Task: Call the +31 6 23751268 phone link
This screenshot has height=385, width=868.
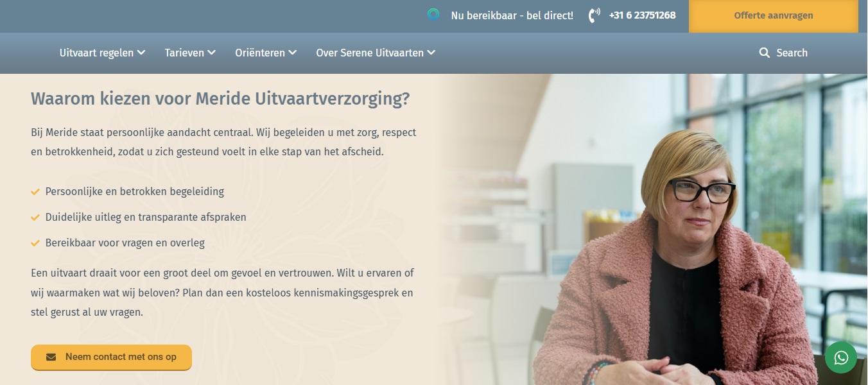Action: [x=642, y=15]
